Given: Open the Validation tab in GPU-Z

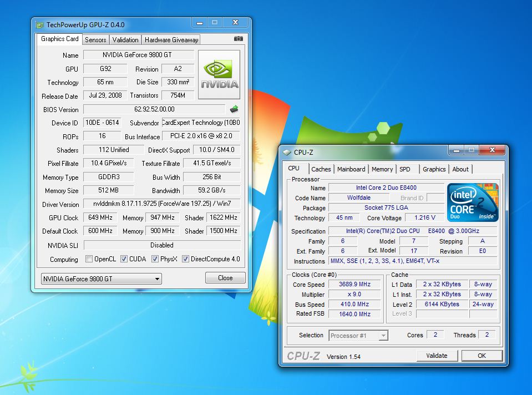Looking at the screenshot, I should pos(125,40).
